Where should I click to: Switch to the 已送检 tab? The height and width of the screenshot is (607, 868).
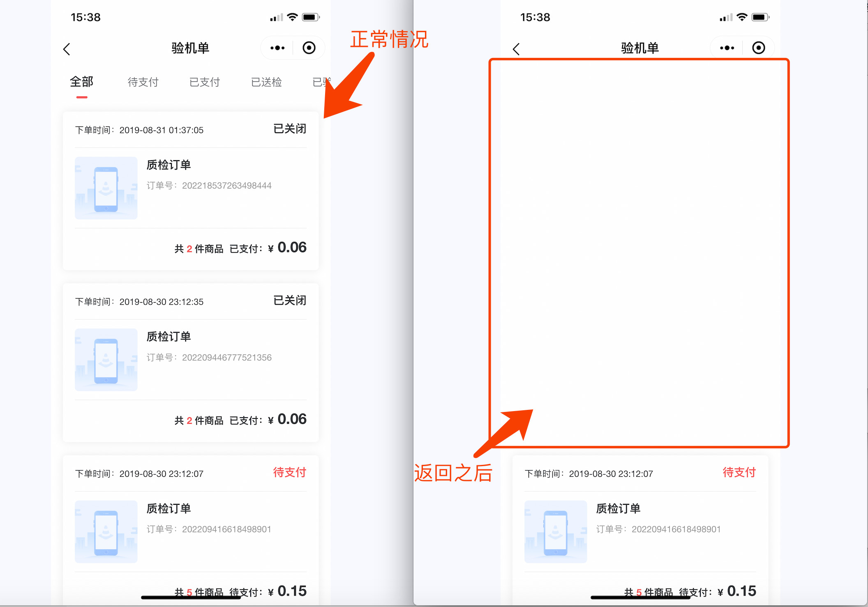[x=266, y=82]
